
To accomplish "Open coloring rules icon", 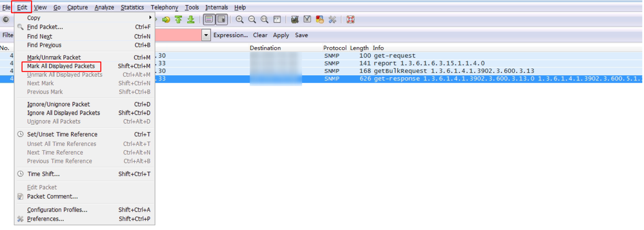I will coord(320,20).
